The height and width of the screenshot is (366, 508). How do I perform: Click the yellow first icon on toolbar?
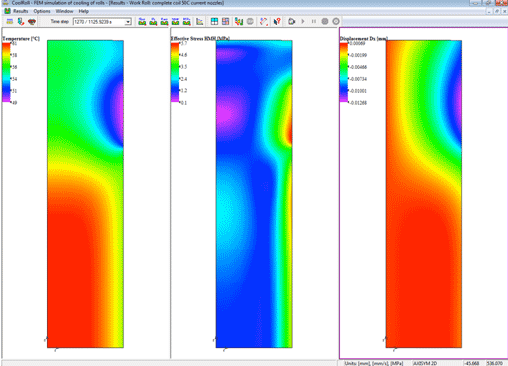(x=10, y=22)
